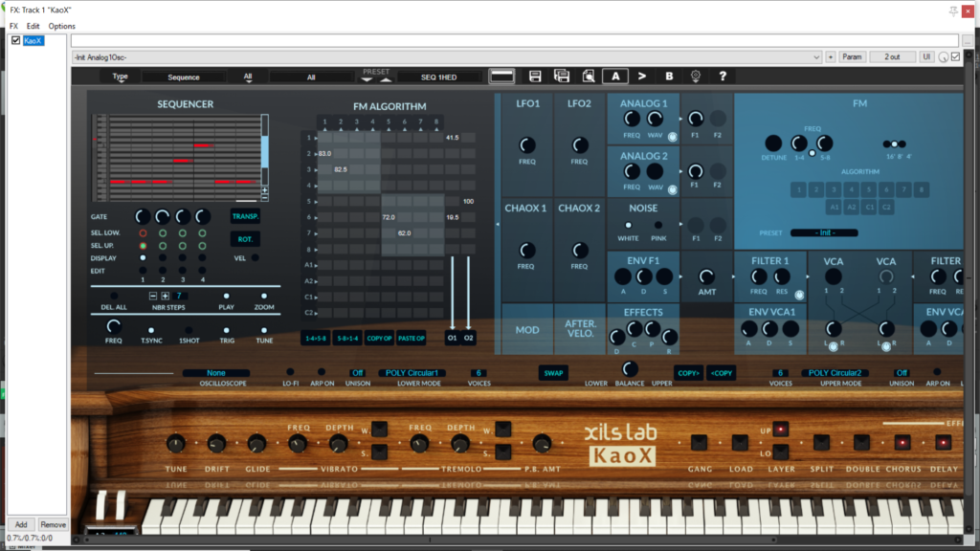Toggle the plugin bypass checkbox top right
Viewport: 980px width, 551px height.
(x=956, y=56)
